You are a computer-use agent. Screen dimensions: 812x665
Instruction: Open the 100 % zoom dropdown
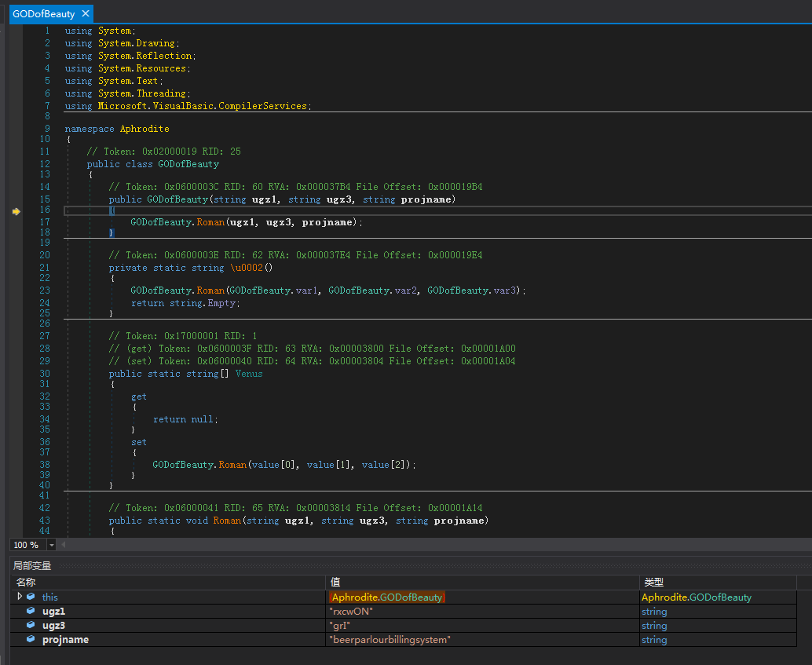pyautogui.click(x=52, y=545)
